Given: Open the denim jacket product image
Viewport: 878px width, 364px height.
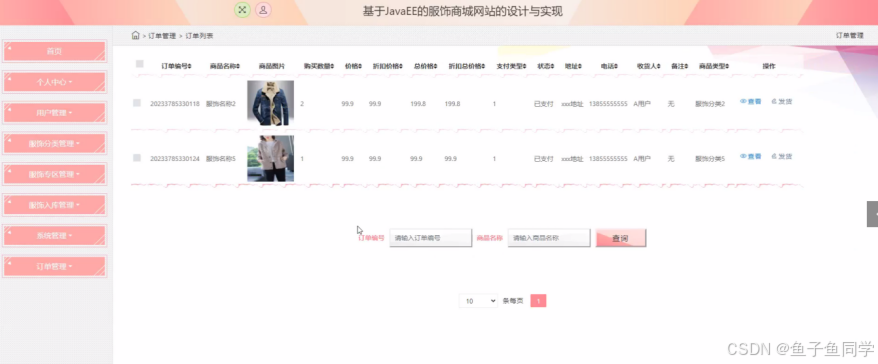Looking at the screenshot, I should point(270,103).
